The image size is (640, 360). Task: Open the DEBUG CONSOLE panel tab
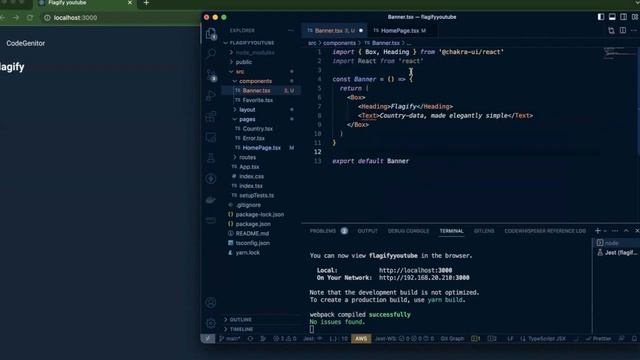point(408,231)
